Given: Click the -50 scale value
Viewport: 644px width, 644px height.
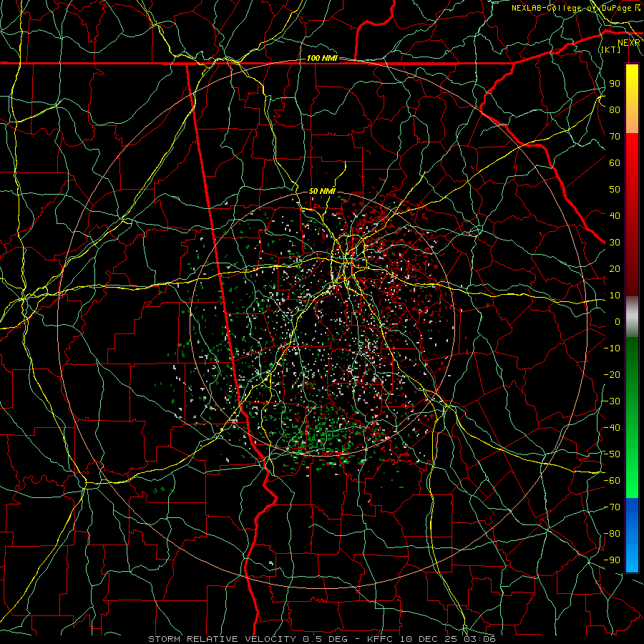Looking at the screenshot, I should point(612,454).
